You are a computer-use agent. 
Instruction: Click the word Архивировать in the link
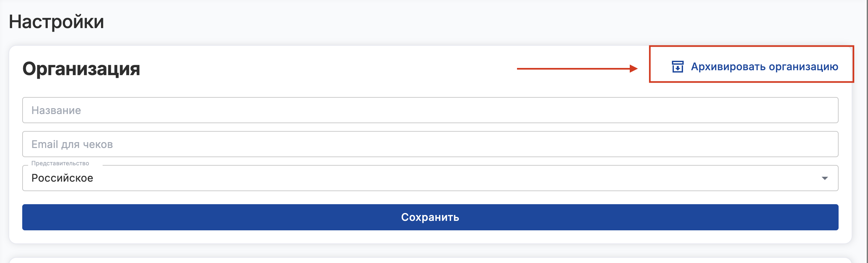coord(728,67)
